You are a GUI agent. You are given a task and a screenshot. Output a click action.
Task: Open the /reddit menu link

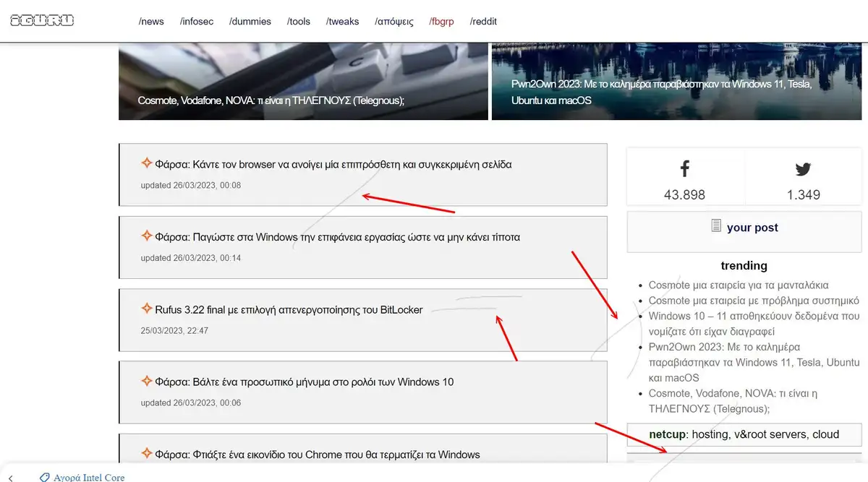(483, 22)
